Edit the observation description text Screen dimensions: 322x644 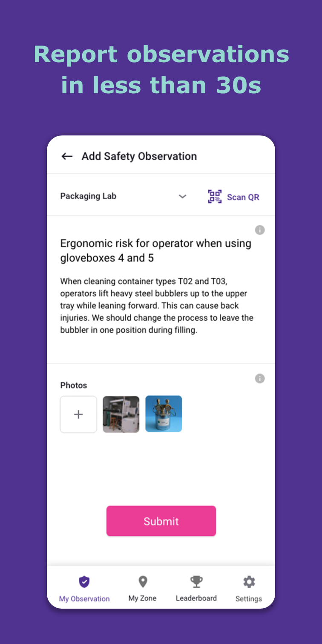(x=157, y=305)
